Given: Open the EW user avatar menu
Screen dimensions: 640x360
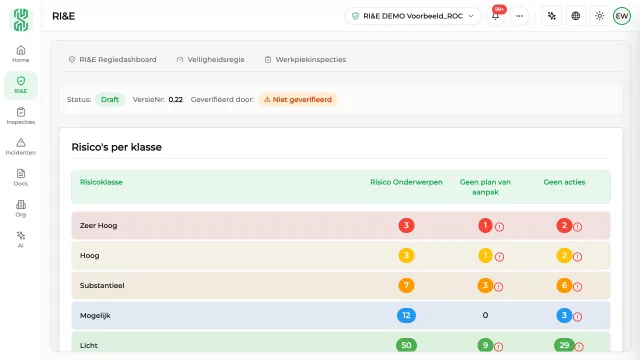Looking at the screenshot, I should [622, 16].
